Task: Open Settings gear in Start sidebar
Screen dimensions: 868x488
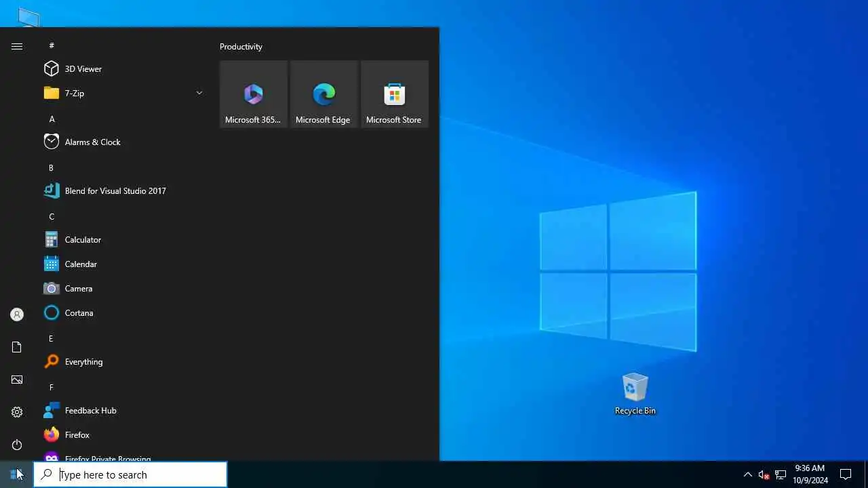Action: [x=17, y=412]
